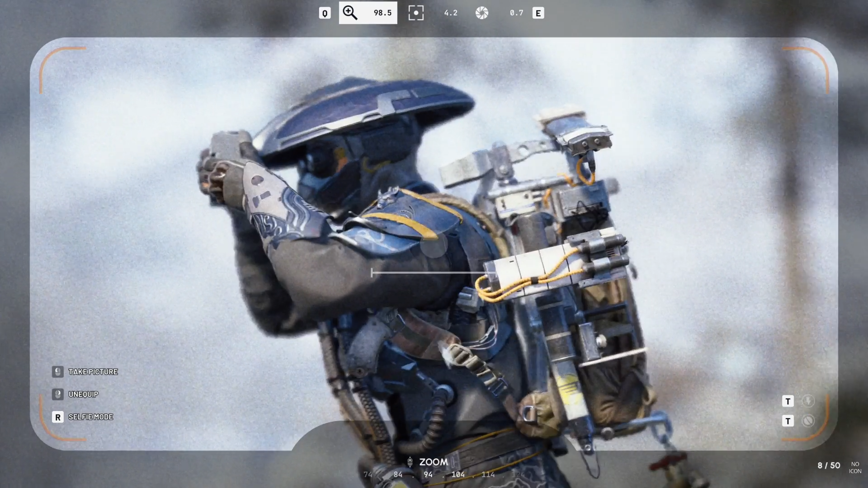Click the zoom value 98.5
The image size is (868, 488).
[382, 13]
